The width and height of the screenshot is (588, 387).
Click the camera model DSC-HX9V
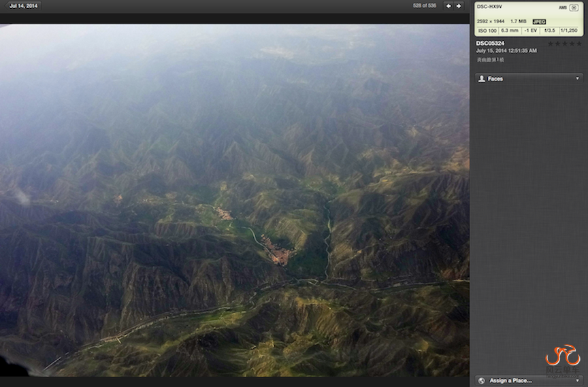click(x=489, y=7)
